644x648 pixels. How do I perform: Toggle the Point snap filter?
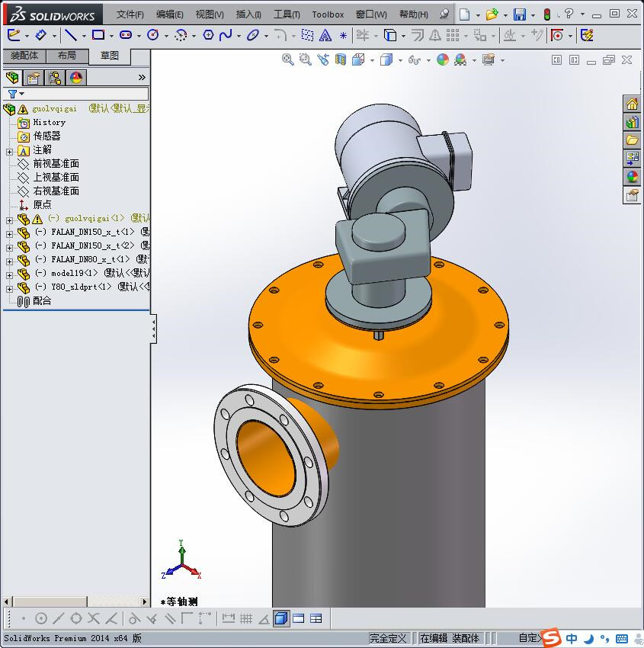(x=24, y=619)
